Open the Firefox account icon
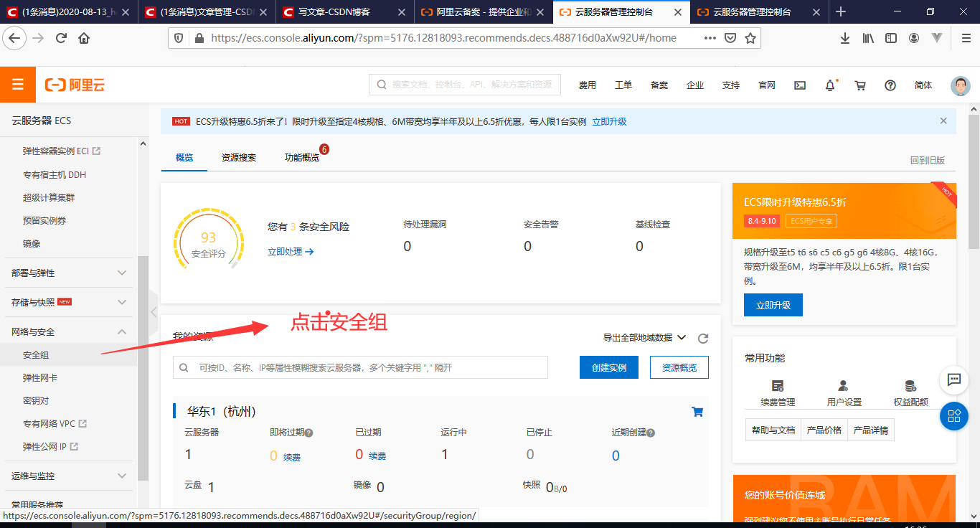Image resolution: width=980 pixels, height=528 pixels. tap(914, 38)
